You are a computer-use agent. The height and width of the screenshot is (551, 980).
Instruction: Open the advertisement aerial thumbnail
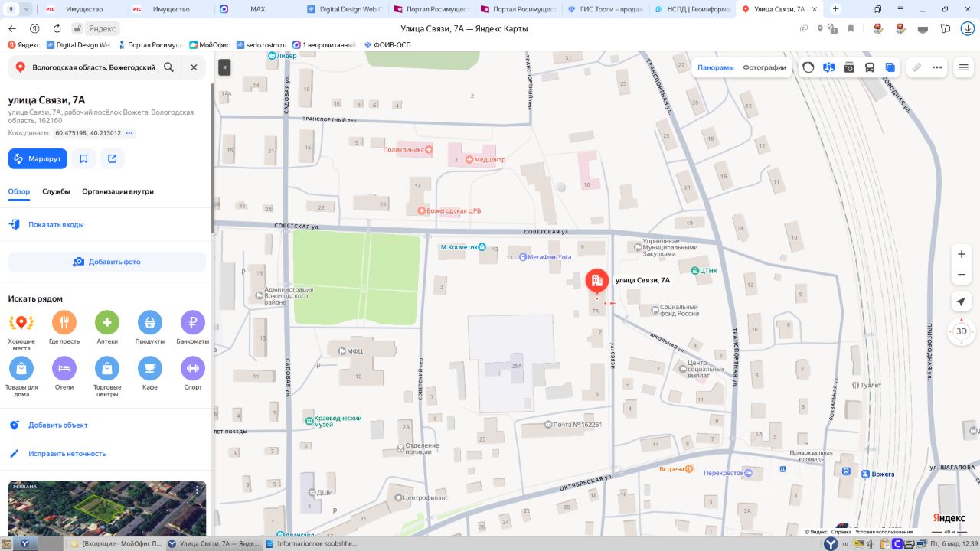[x=107, y=508]
